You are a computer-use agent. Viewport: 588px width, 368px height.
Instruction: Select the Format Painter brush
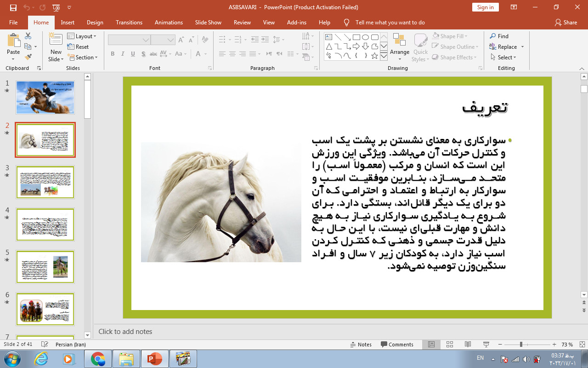28,57
